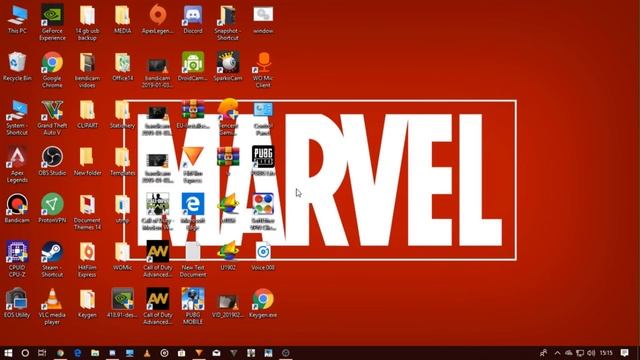Select the Keygen.exe icon
This screenshot has height=360, width=640.
coord(263,303)
